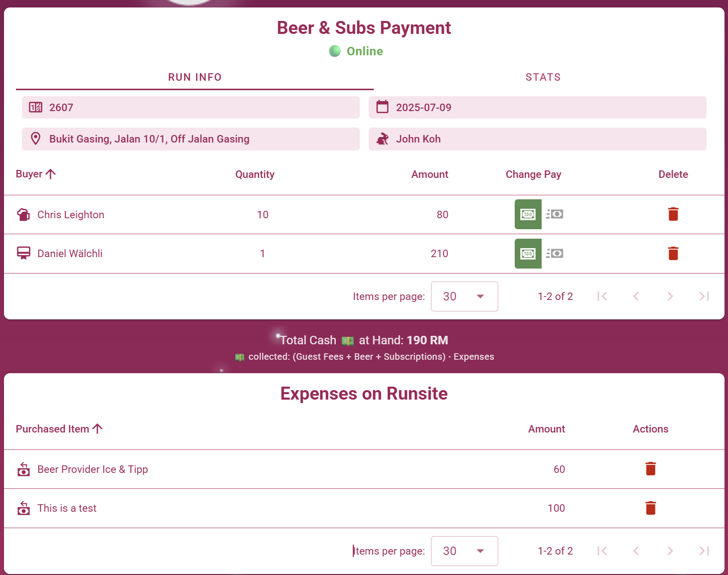
Task: Delete the Beer Provider Ice & Tipp expense
Action: [650, 469]
